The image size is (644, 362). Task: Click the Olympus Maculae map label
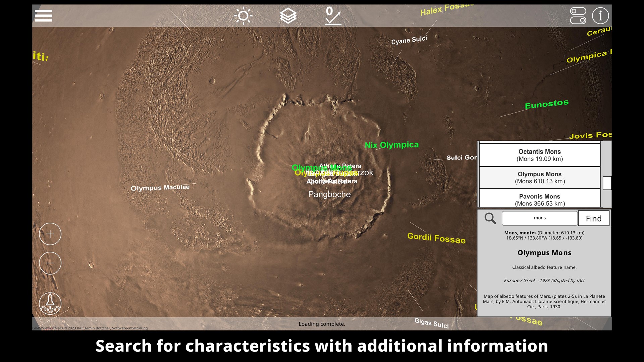point(160,188)
